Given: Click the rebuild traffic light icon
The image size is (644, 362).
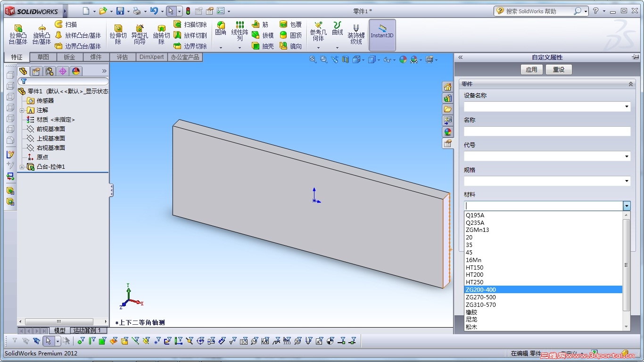Looking at the screenshot, I should (188, 11).
